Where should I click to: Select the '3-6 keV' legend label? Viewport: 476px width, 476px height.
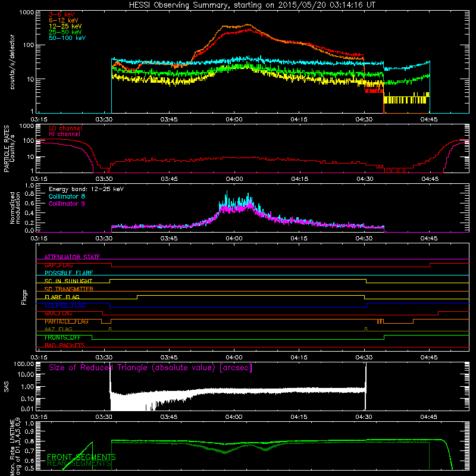coord(61,14)
